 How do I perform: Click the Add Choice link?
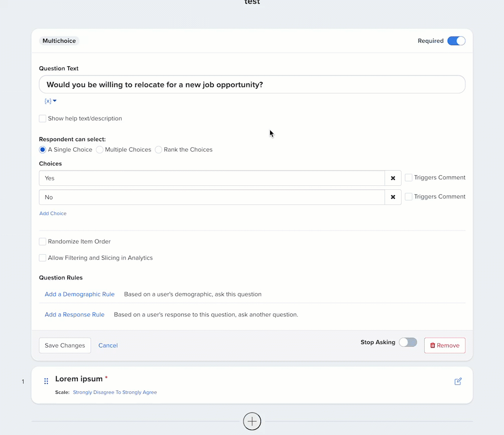pos(53,213)
